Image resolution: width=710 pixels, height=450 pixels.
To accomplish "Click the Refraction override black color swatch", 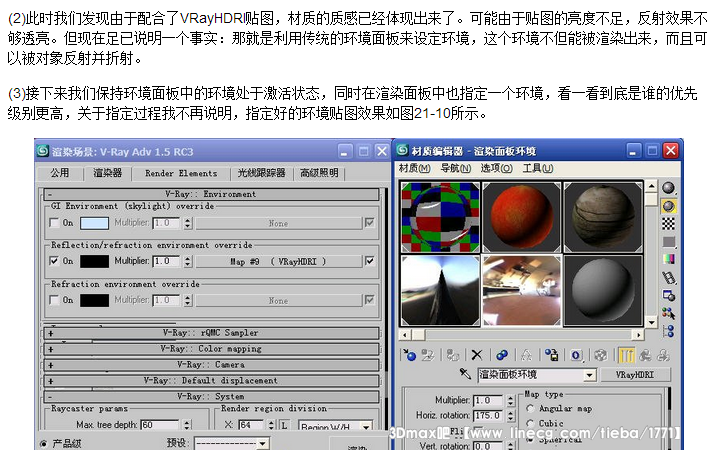I will pos(94,301).
